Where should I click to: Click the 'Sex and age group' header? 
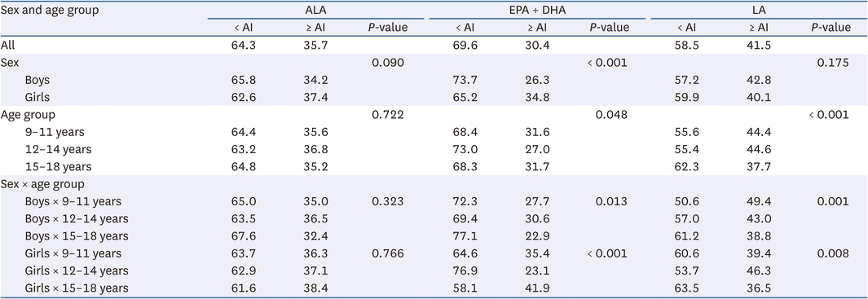pyautogui.click(x=51, y=11)
